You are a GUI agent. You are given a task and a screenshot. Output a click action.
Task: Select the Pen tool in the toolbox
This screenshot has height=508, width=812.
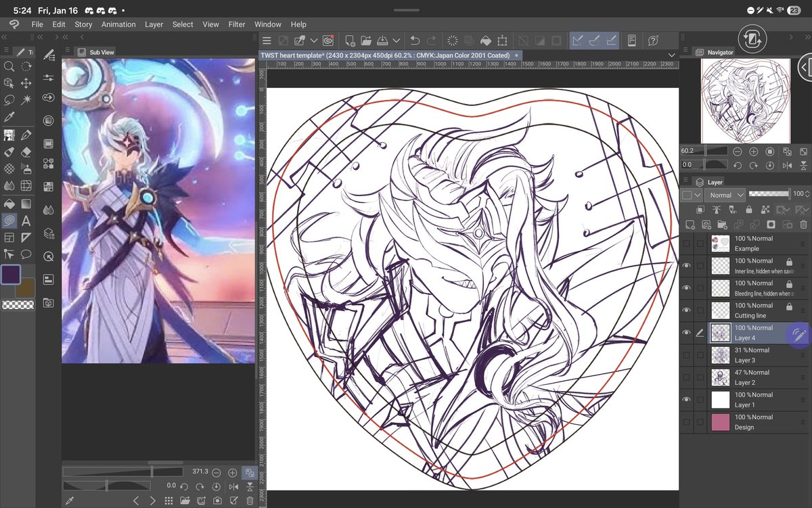pyautogui.click(x=26, y=135)
